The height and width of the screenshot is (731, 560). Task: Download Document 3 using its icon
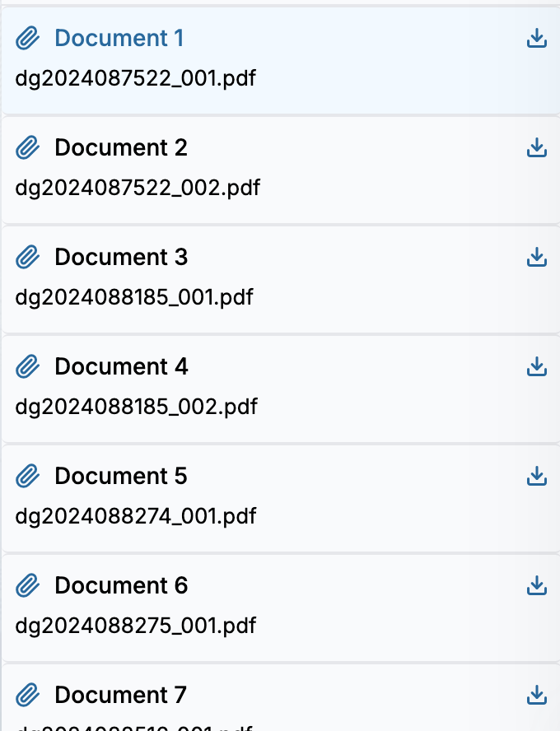536,258
